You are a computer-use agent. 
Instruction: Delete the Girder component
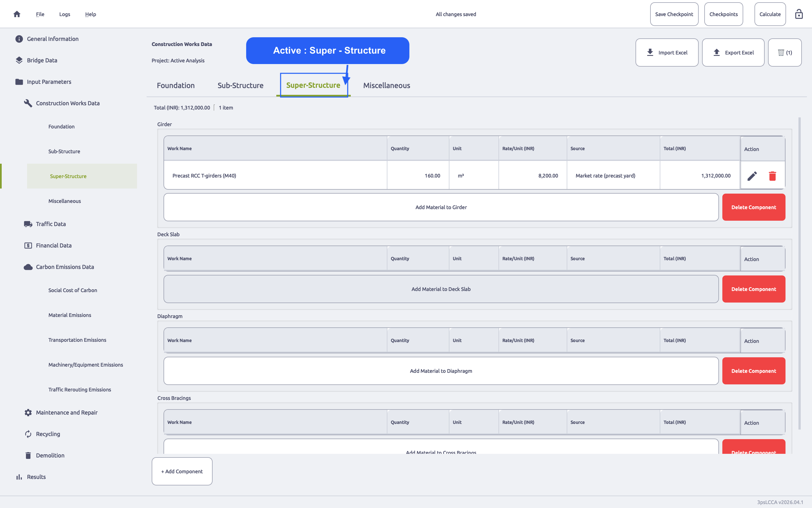(754, 207)
